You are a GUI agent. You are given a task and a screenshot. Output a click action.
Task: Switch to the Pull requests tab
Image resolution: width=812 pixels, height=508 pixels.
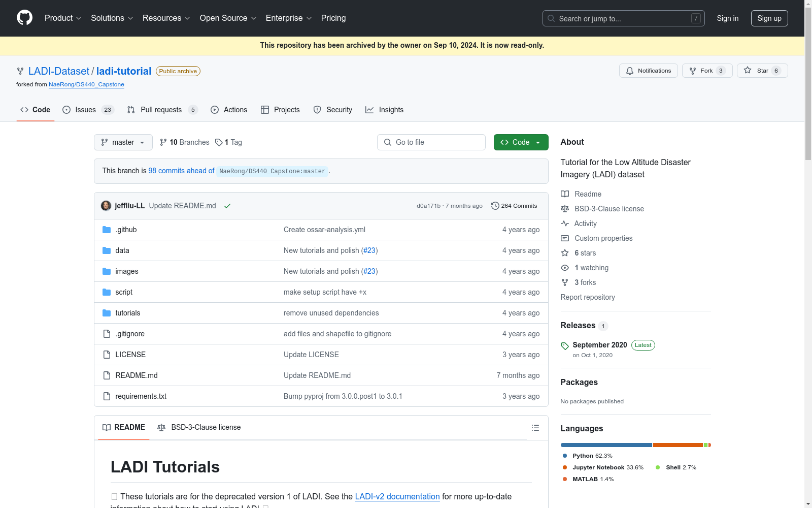(162, 110)
